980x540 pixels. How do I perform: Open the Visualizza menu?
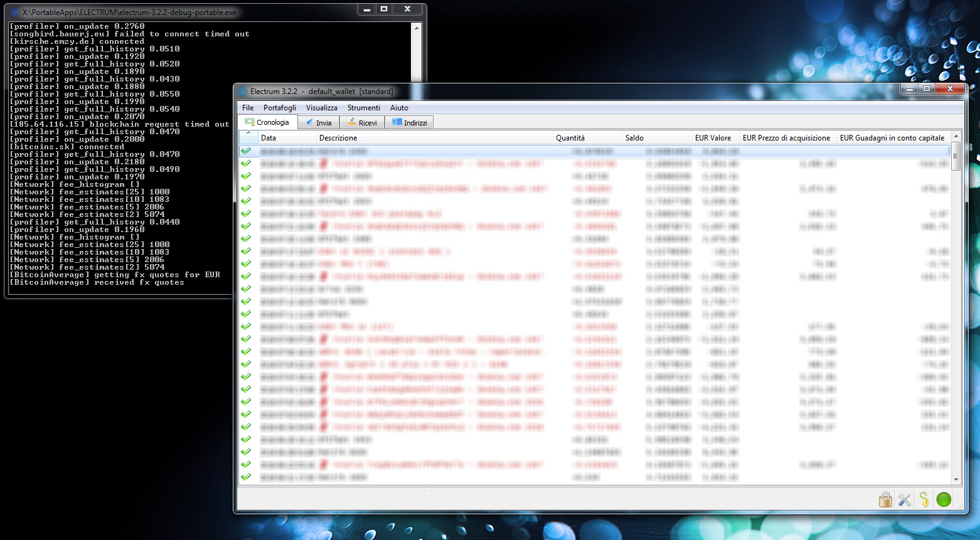click(322, 108)
